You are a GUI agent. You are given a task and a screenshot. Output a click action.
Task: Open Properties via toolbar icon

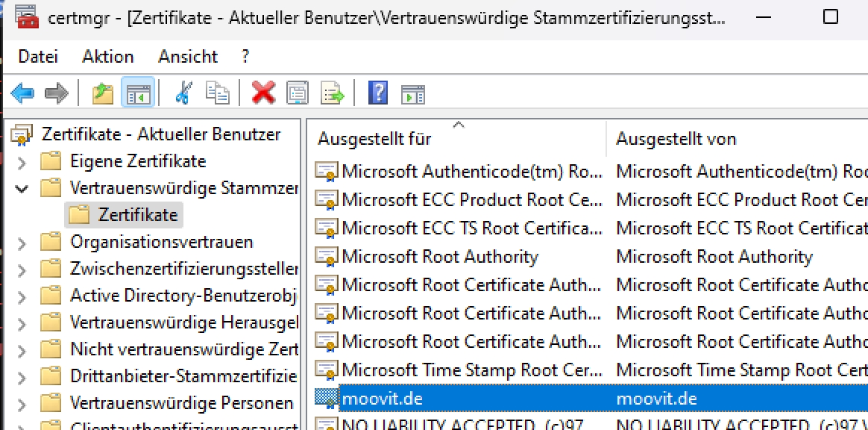click(298, 93)
